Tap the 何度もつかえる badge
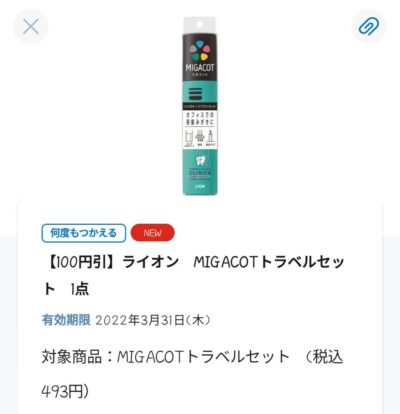 tap(84, 233)
